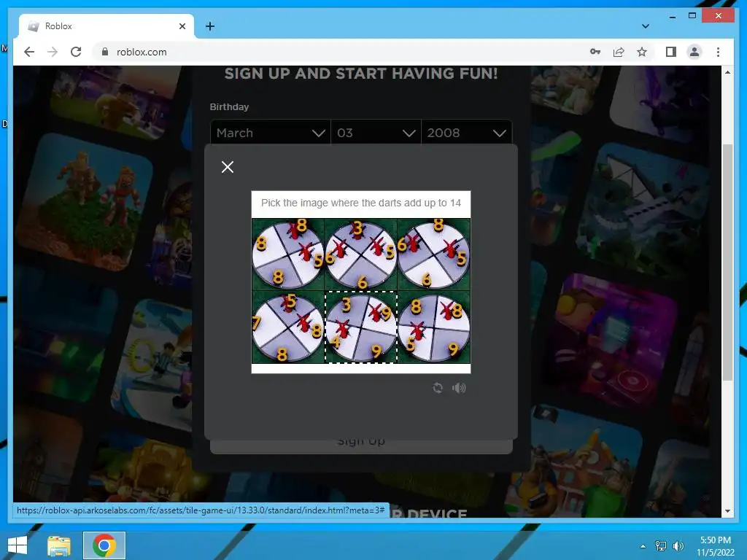The height and width of the screenshot is (560, 747).
Task: Select top-left dartboard with 8, 8, 5, 8
Action: click(287, 254)
